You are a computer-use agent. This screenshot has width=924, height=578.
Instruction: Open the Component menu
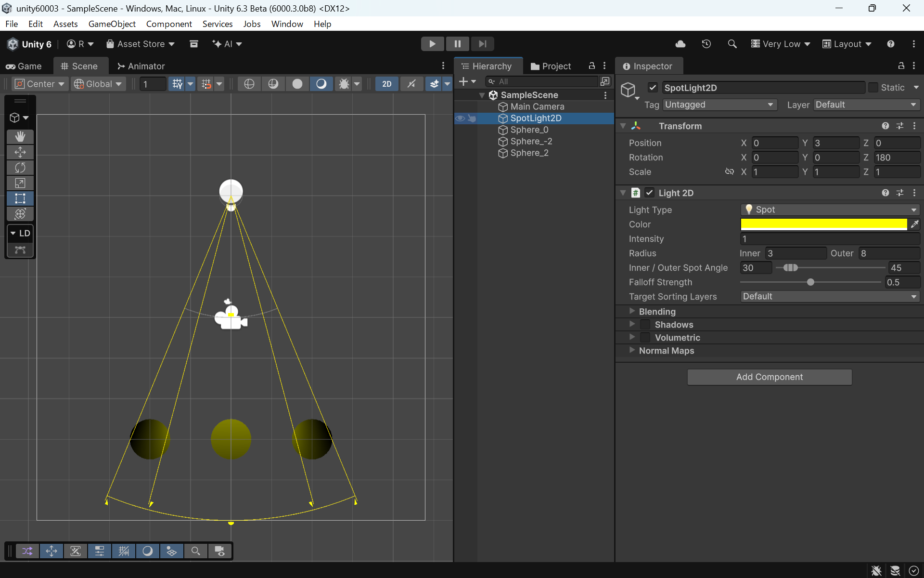point(168,24)
